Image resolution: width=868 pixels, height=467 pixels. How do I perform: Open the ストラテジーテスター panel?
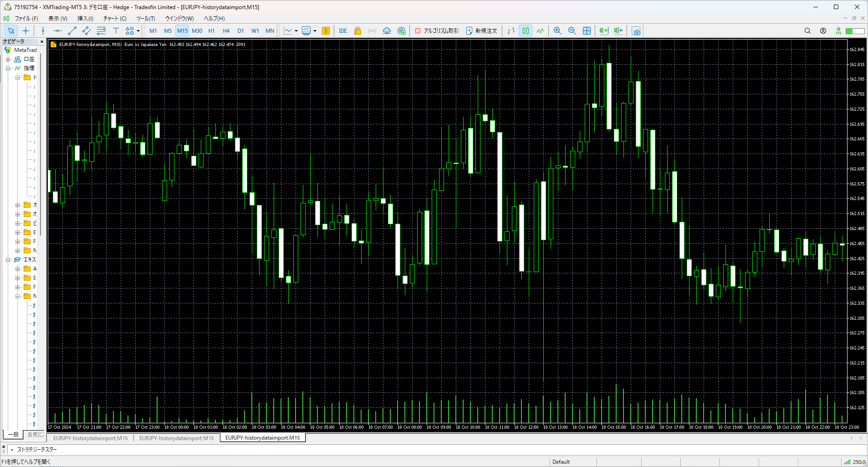tap(37, 450)
